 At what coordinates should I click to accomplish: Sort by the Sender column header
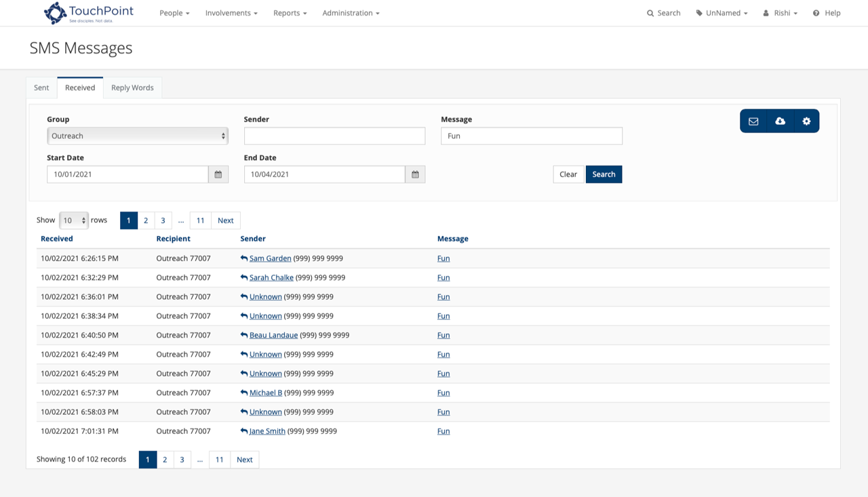[253, 239]
